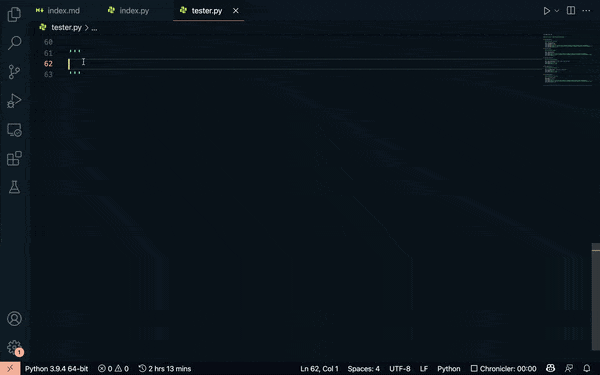Open the Explorer view in activity bar
The width and height of the screenshot is (600, 375).
(x=14, y=15)
